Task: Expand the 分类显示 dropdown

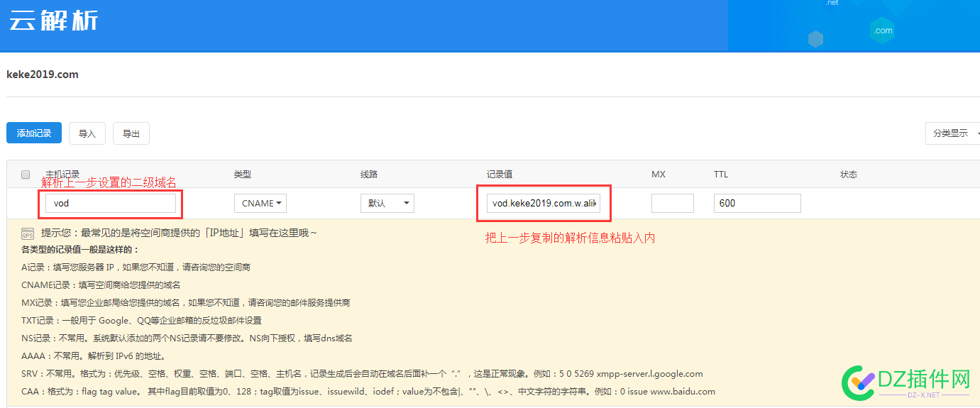Action: (953, 133)
